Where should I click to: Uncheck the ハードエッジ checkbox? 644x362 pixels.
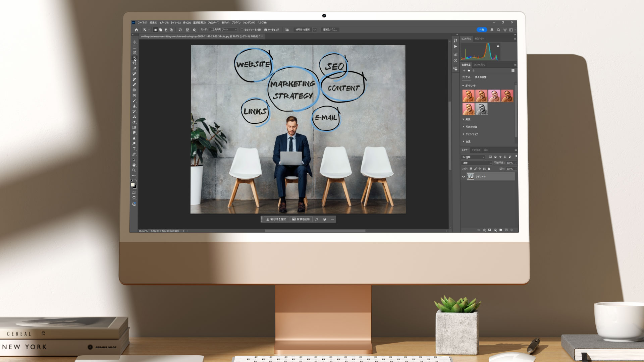click(266, 30)
